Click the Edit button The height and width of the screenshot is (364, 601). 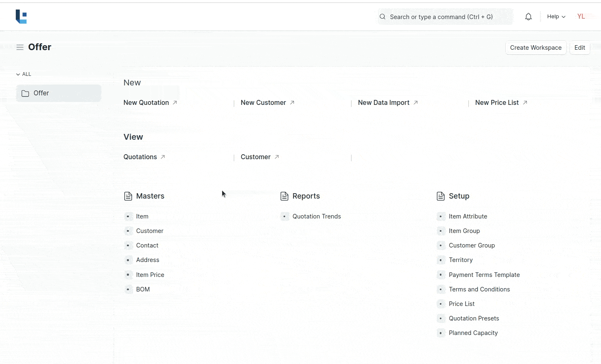579,48
